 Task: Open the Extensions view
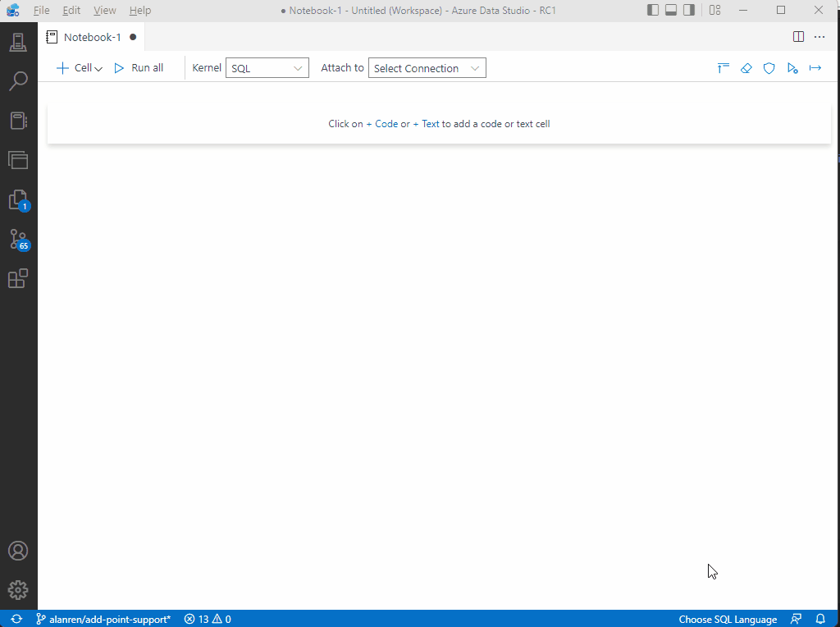[18, 278]
